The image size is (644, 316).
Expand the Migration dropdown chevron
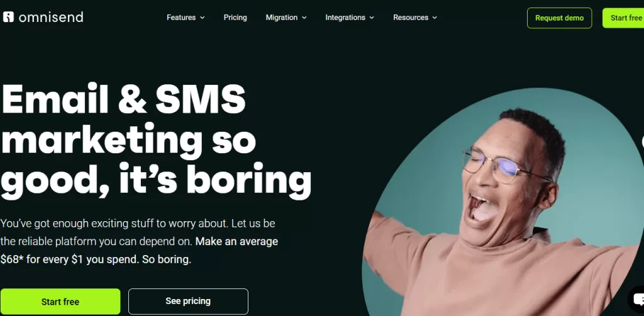pyautogui.click(x=304, y=18)
